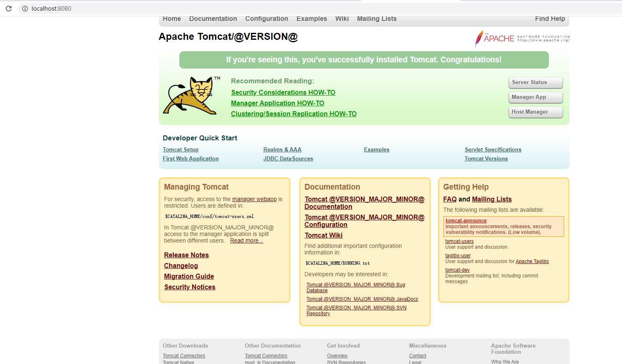Click the Read more... link
The height and width of the screenshot is (364, 622).
pos(246,241)
